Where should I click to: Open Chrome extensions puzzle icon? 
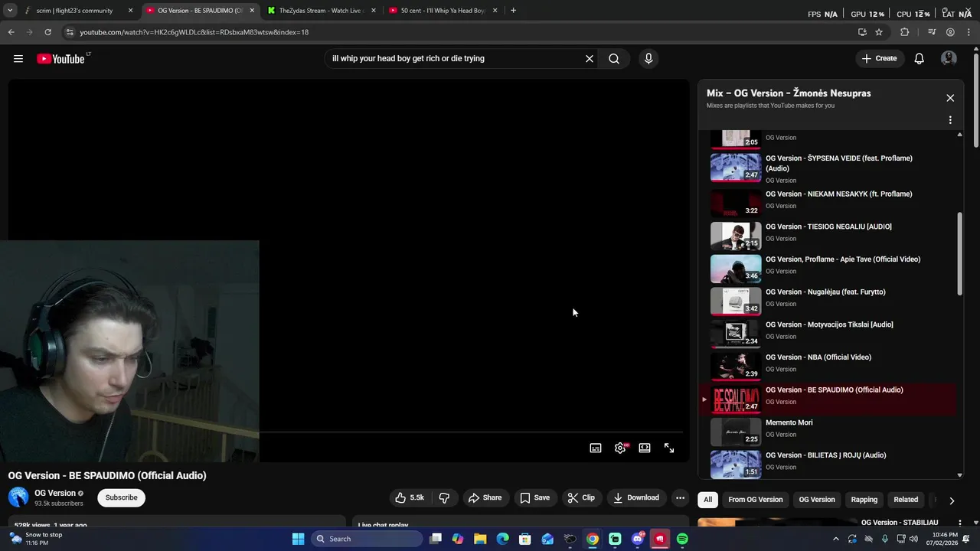point(904,32)
